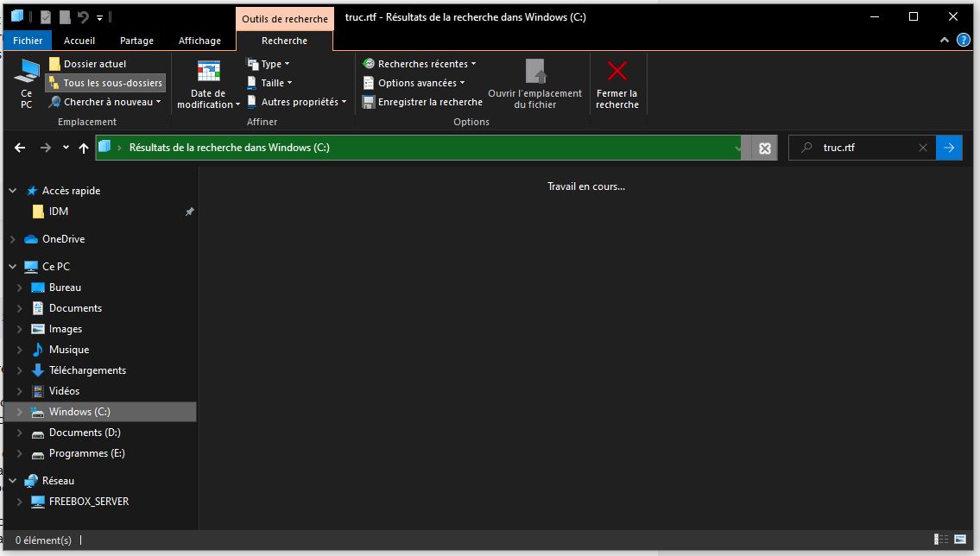Open the Taille size filter
This screenshot has height=556, width=980.
click(270, 83)
